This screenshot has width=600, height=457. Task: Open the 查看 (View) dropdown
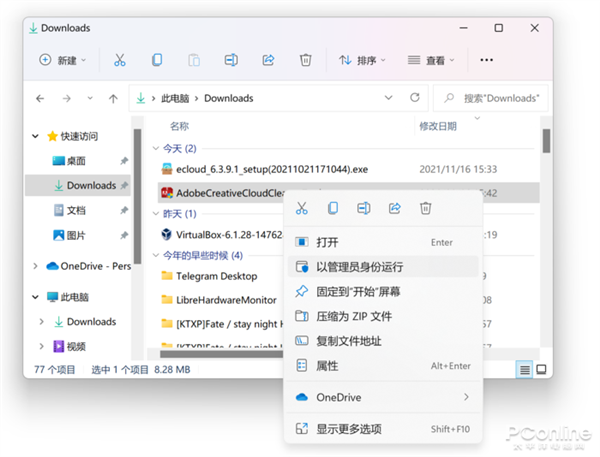tap(431, 60)
